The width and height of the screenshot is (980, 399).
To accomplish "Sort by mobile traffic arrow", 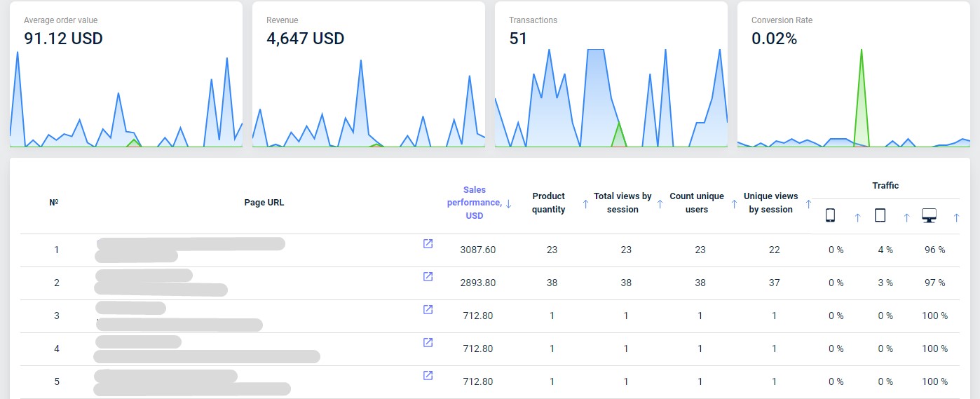I will click(x=857, y=218).
